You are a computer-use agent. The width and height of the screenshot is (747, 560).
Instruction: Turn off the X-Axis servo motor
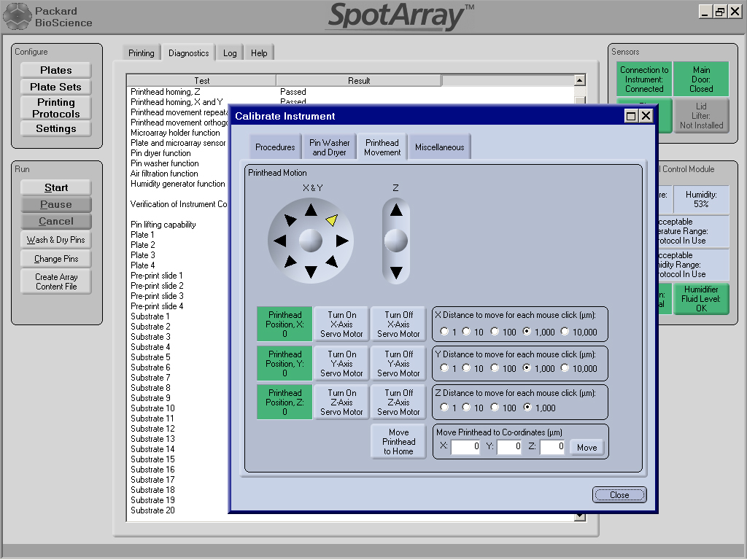tap(399, 324)
